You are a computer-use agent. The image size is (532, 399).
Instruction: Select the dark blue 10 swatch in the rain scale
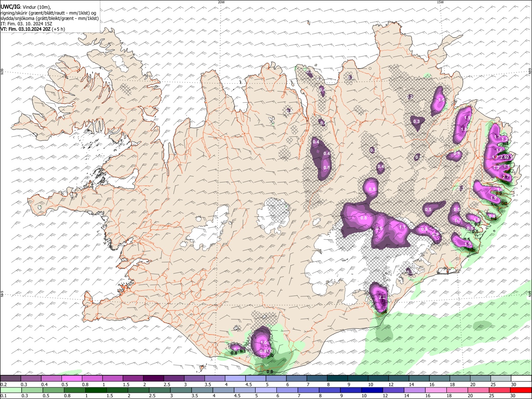[372, 390]
